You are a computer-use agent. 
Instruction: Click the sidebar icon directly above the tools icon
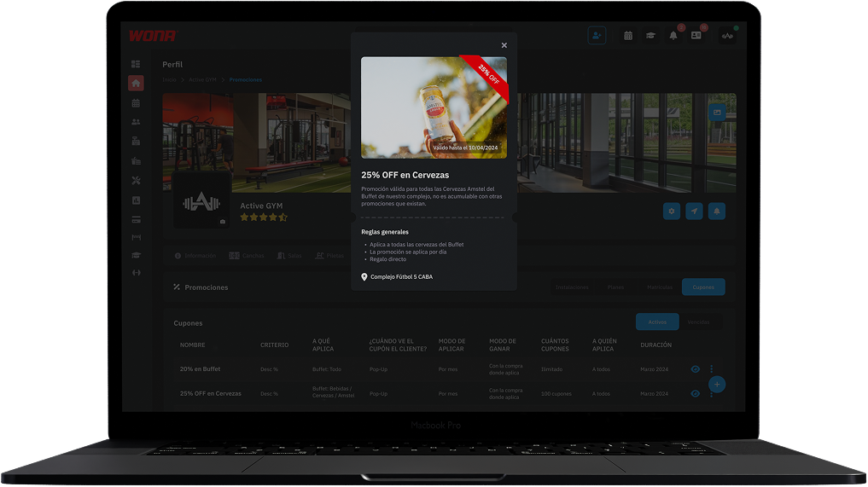136,161
